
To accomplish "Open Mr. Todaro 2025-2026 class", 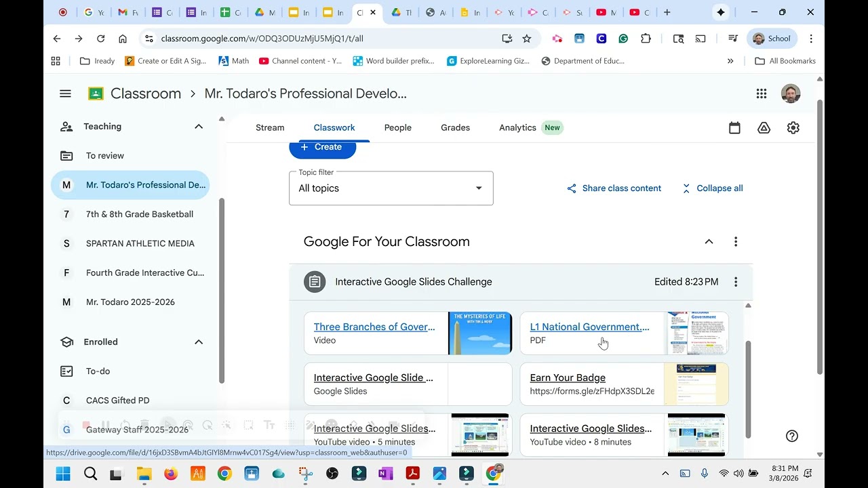I will [x=130, y=302].
